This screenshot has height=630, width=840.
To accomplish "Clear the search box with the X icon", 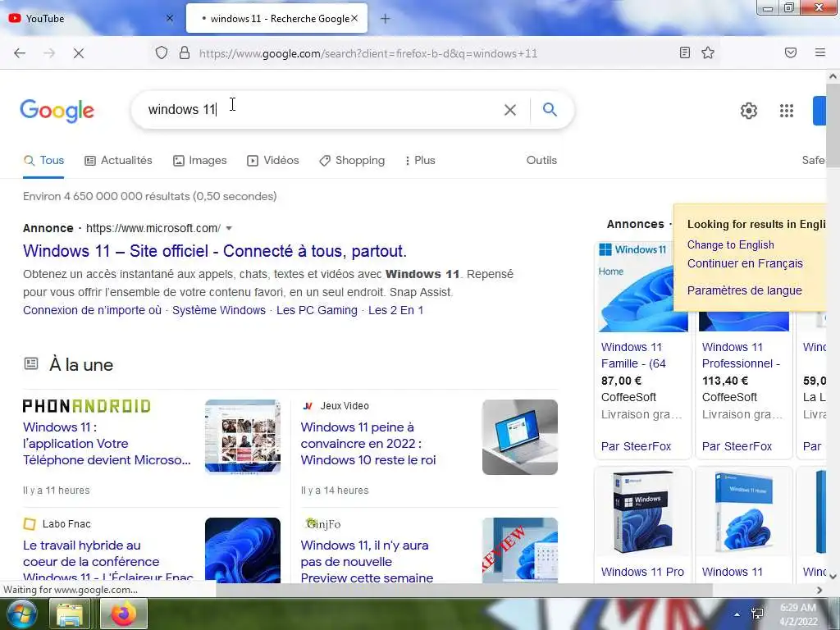I will (x=510, y=110).
